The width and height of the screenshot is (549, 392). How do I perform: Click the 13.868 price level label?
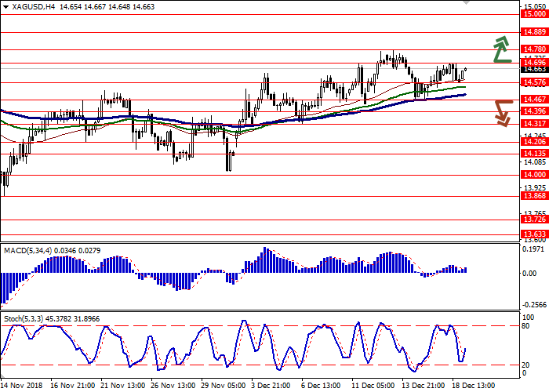[x=534, y=195]
